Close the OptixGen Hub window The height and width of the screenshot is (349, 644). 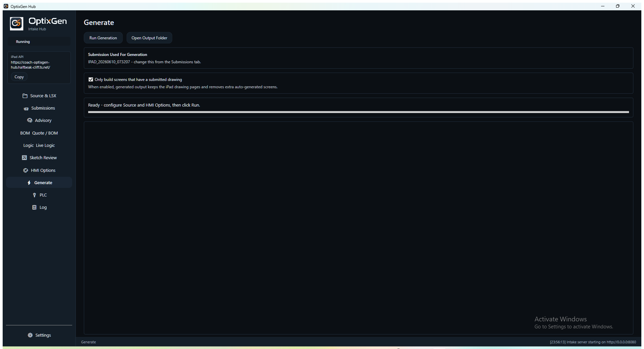(x=633, y=6)
